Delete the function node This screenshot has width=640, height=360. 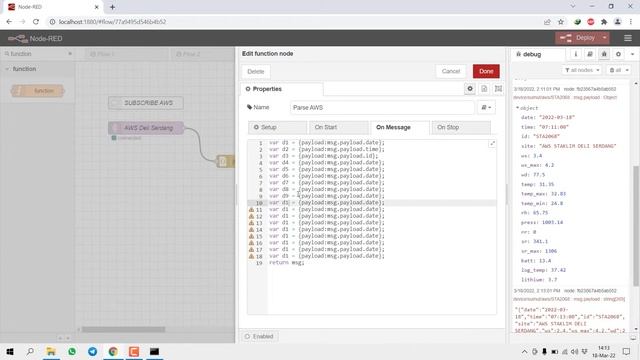(x=256, y=71)
